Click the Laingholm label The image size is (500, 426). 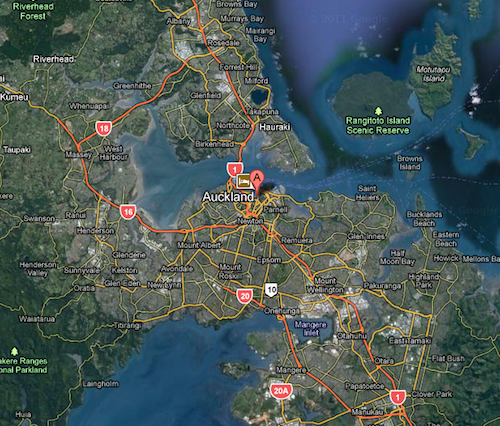tap(100, 384)
